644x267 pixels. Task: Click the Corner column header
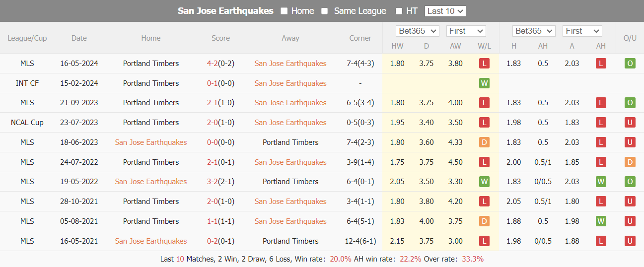[360, 38]
